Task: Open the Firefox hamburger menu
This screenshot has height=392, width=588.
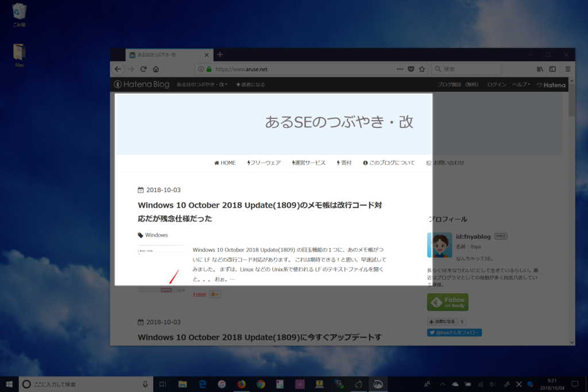Action: 567,68
